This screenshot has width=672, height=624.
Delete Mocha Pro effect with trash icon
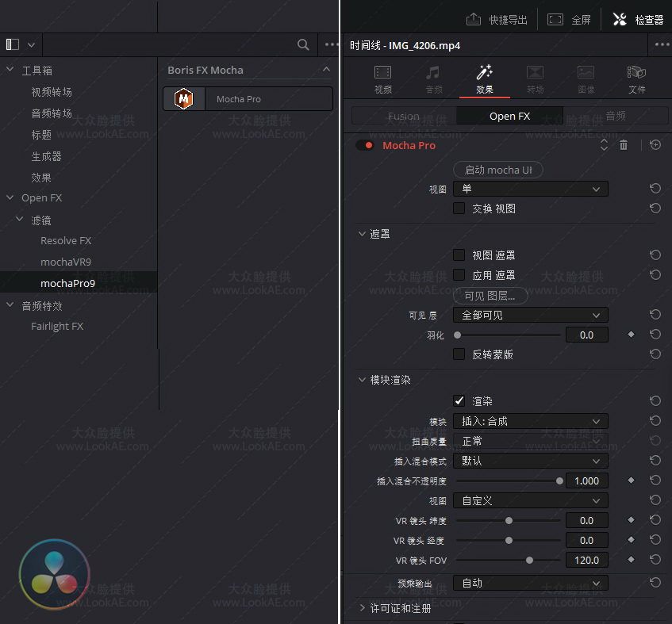(x=624, y=145)
